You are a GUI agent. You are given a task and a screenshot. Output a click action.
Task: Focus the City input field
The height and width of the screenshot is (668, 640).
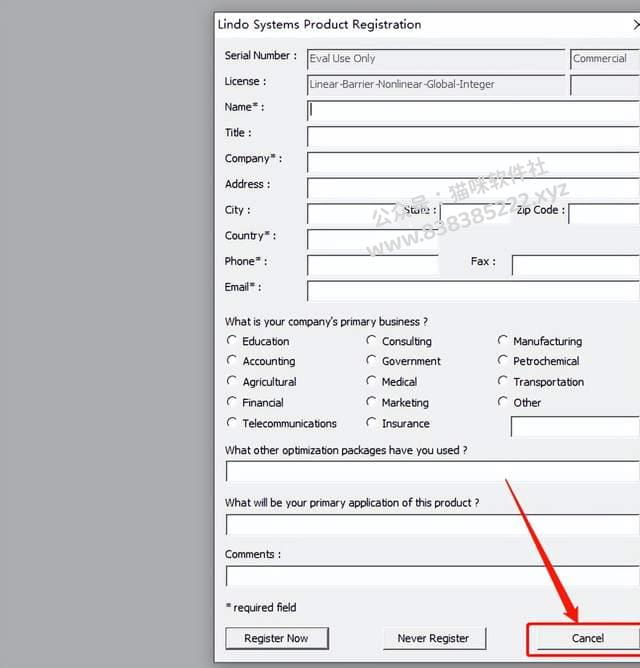(x=353, y=214)
